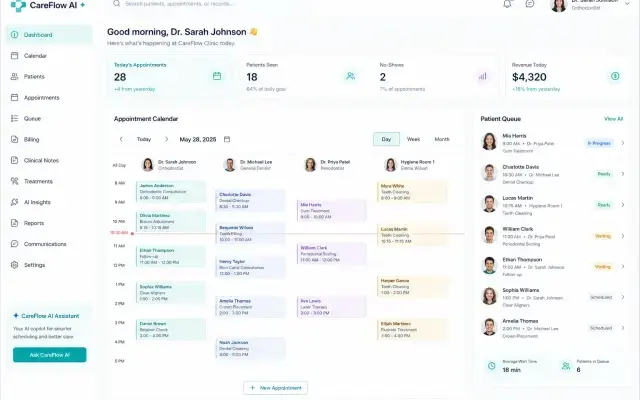Click the Reports icon in sidebar
The image size is (640, 400).
coord(14,223)
